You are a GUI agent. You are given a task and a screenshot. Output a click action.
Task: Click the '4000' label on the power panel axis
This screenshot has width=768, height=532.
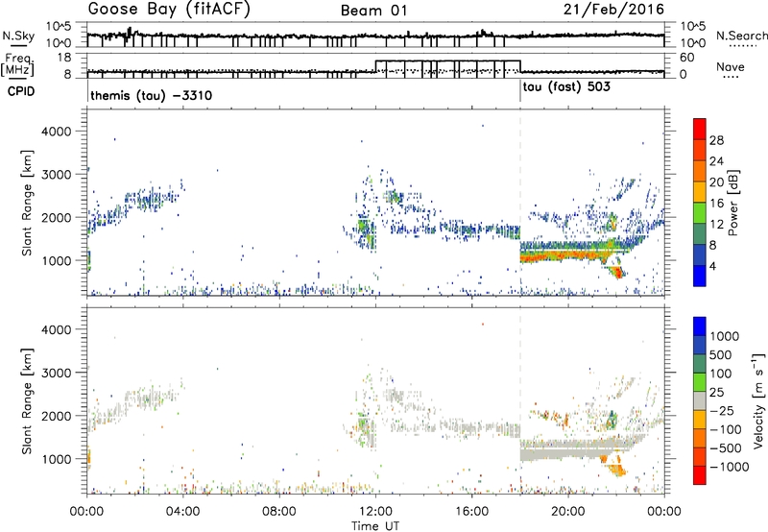click(56, 132)
